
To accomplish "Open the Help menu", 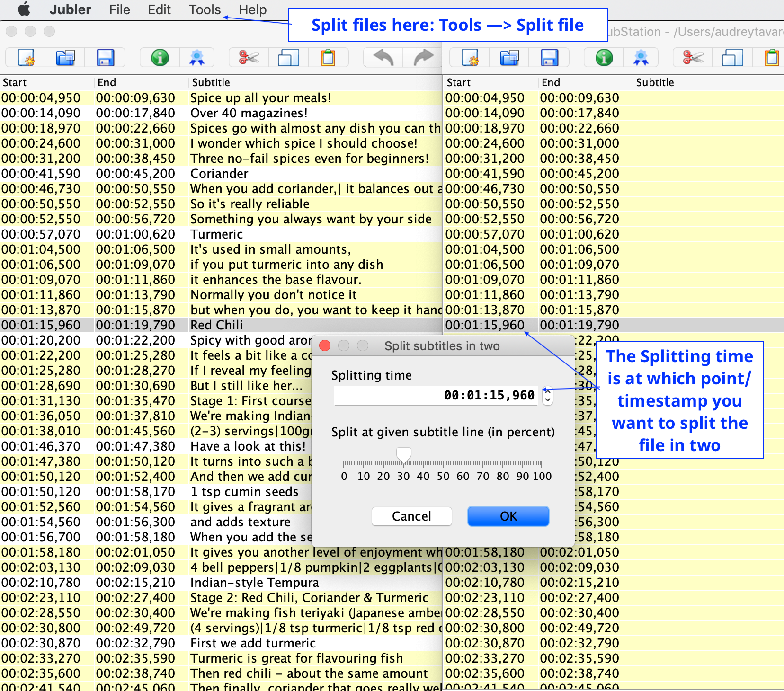I will pyautogui.click(x=252, y=9).
